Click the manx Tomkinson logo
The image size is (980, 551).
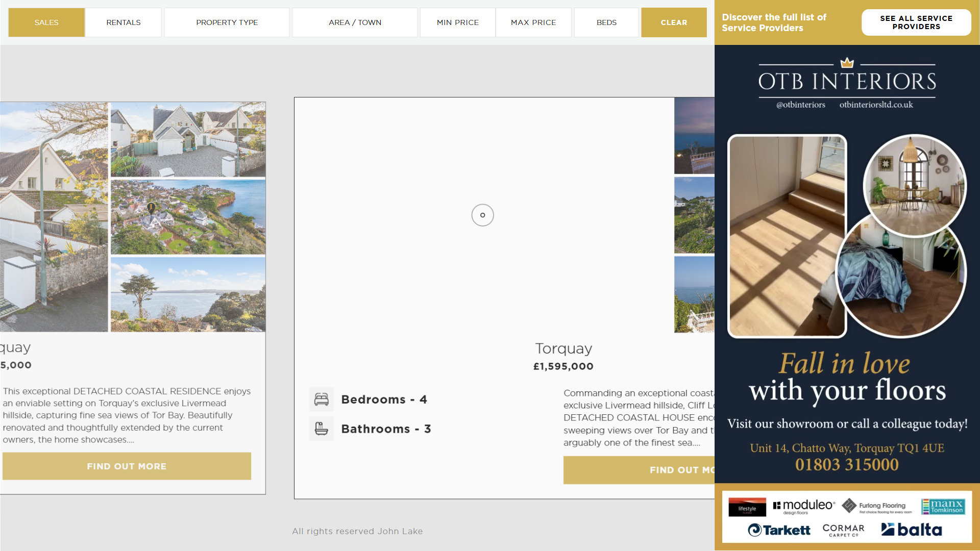[x=943, y=506]
